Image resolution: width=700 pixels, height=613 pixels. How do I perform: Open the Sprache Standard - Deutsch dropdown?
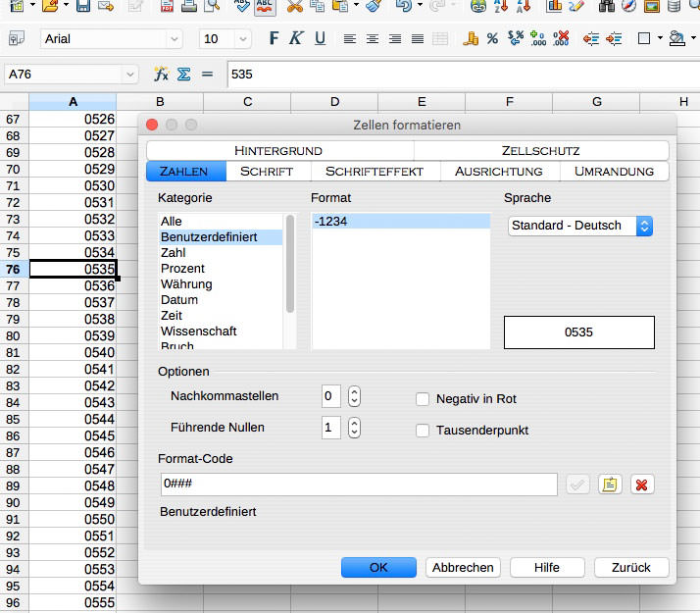pos(580,226)
